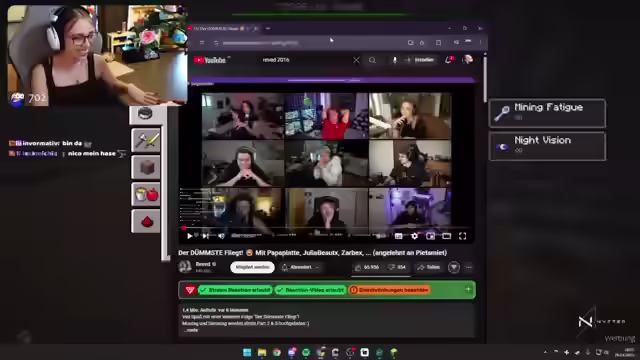Expand the Abonniert subscription dropdown
The image size is (640, 360).
[300, 267]
